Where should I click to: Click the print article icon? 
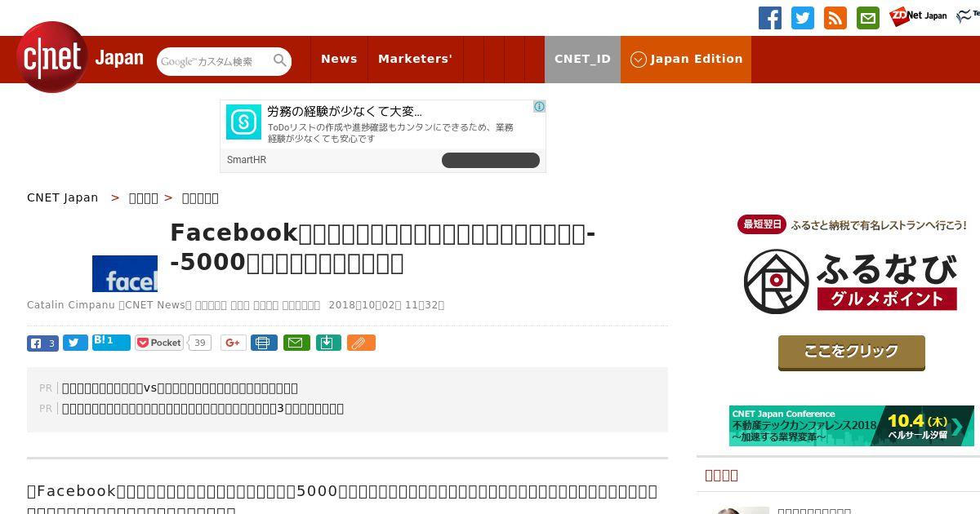tap(264, 343)
